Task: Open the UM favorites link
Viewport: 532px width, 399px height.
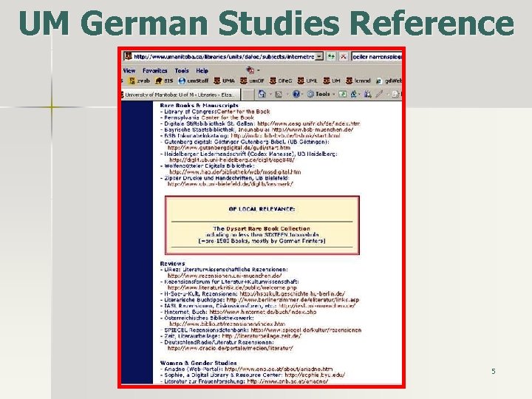Action: pos(332,81)
